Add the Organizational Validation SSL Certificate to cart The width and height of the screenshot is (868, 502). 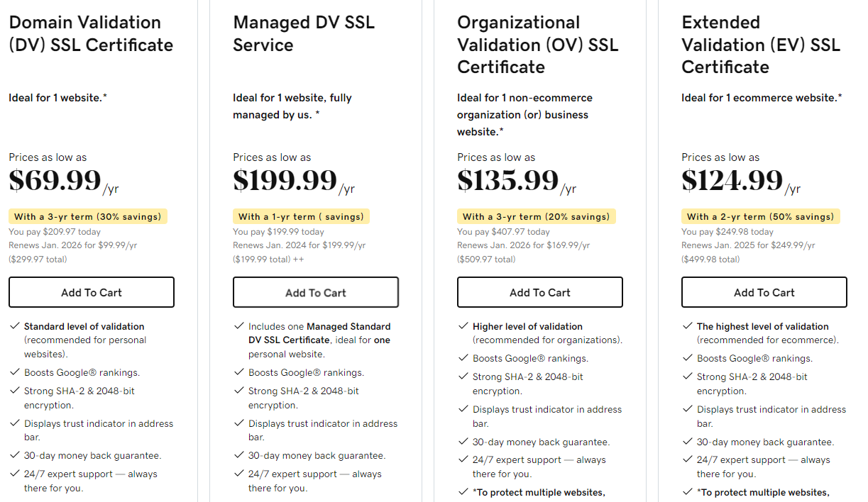540,292
